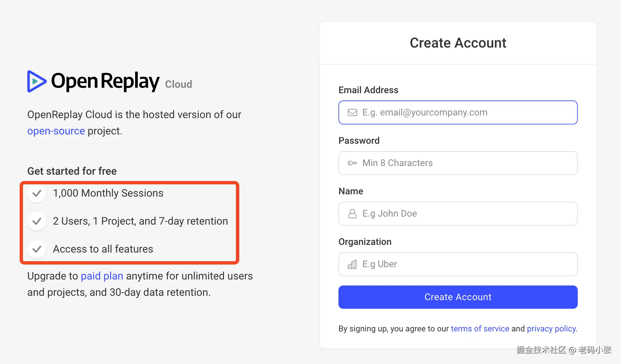This screenshot has width=621, height=364.
Task: Click the Get started for free heading
Action: click(x=72, y=171)
